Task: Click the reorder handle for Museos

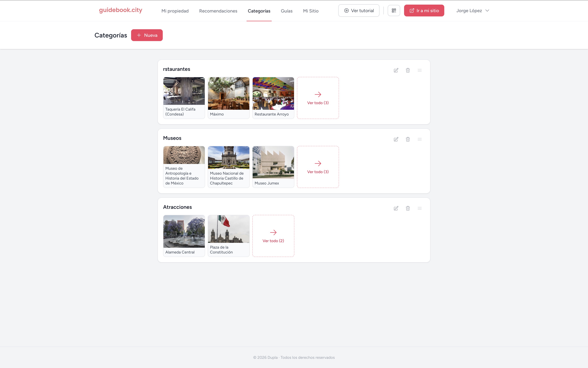Action: pyautogui.click(x=420, y=139)
